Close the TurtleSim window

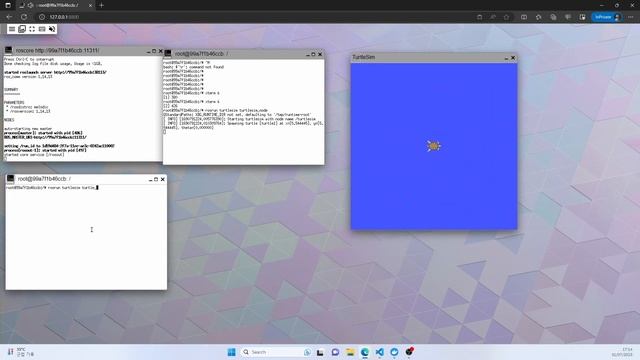(513, 58)
